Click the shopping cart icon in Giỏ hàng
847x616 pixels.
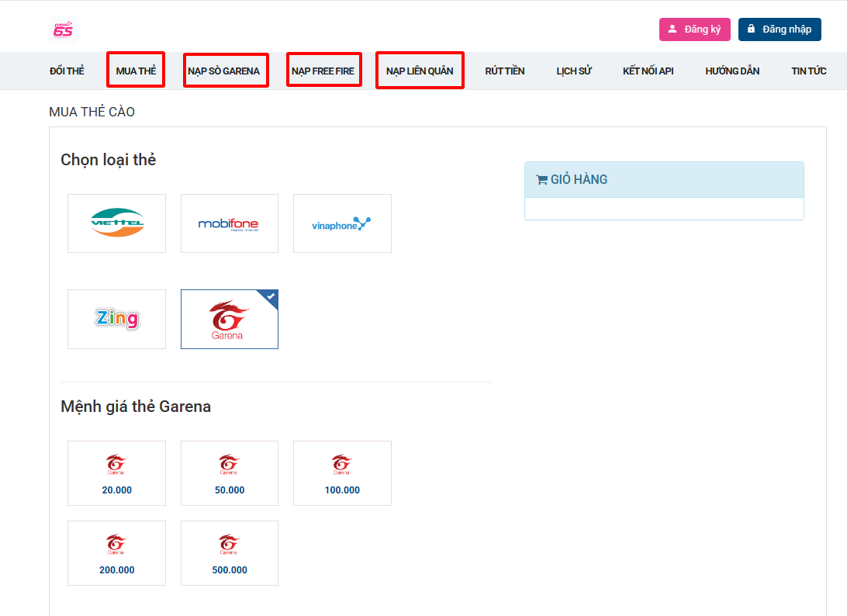tap(541, 179)
